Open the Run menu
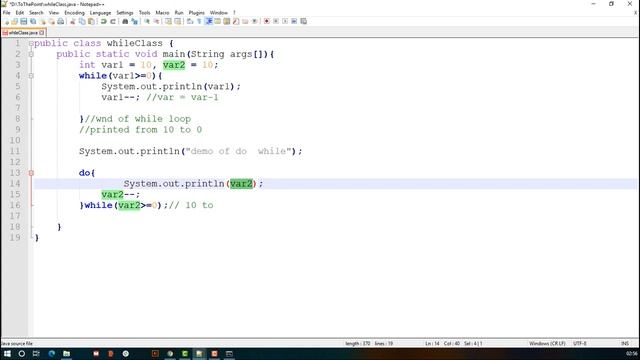 179,13
